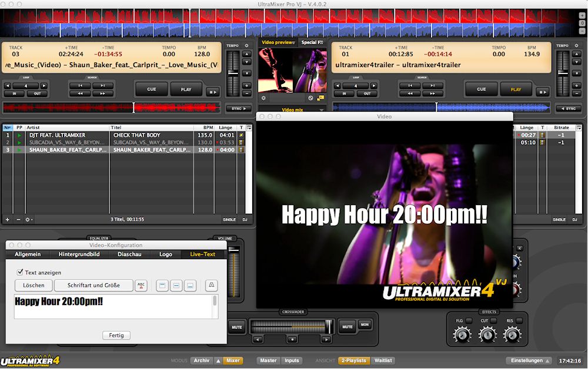Select CHECK THAT BODY playlist row
The height and width of the screenshot is (369, 588).
[x=123, y=135]
